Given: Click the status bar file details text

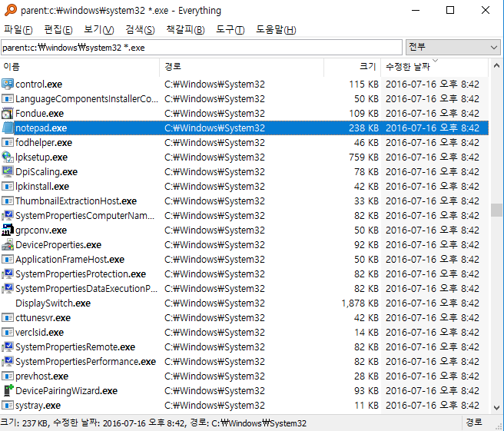Looking at the screenshot, I should coord(154,423).
